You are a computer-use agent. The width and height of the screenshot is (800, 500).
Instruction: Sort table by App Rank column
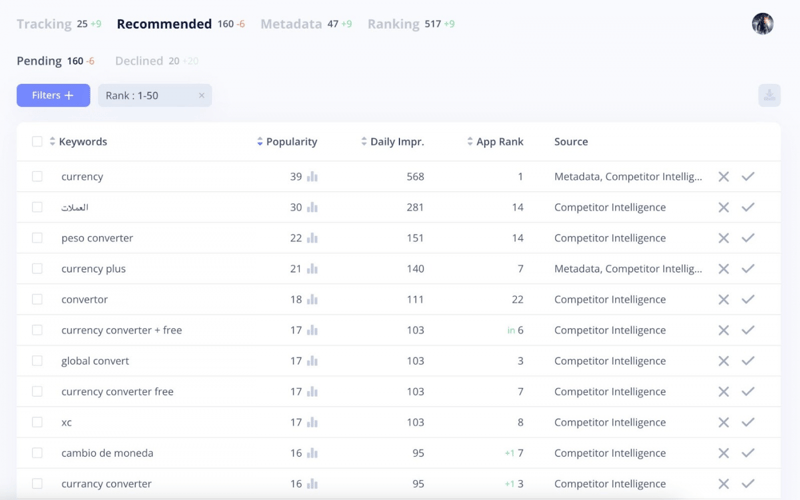[499, 142]
